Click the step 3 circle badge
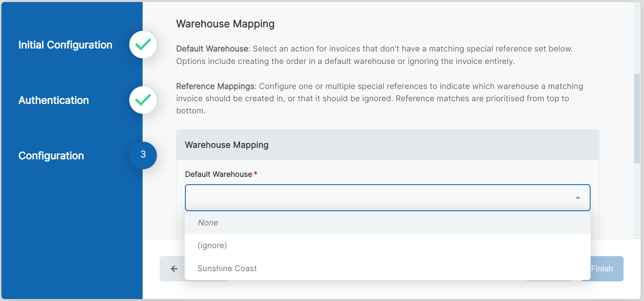 pos(143,155)
